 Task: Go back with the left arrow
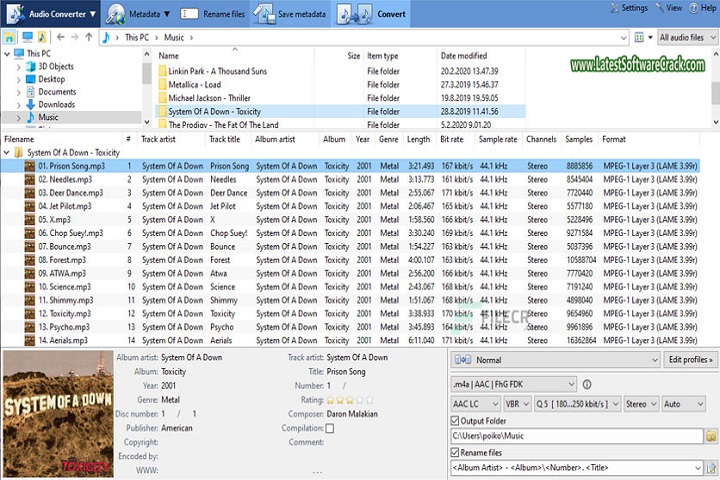pos(61,37)
